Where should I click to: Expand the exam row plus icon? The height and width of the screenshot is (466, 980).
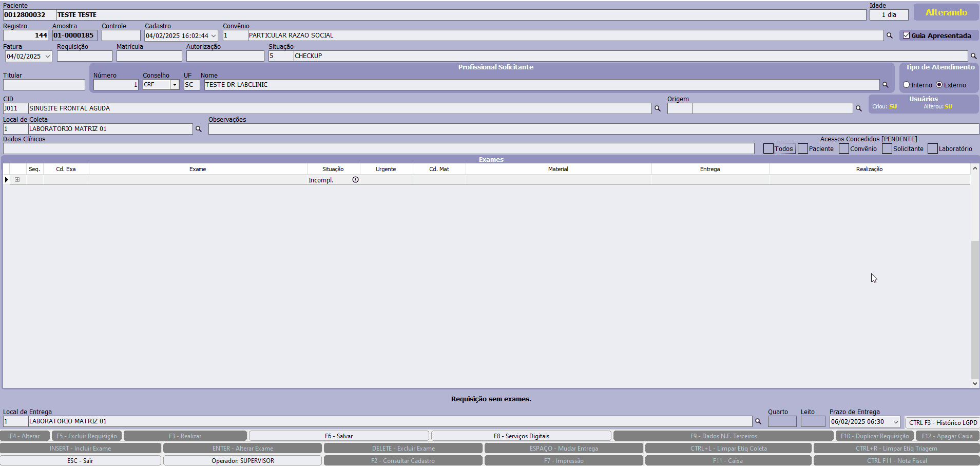(x=17, y=180)
